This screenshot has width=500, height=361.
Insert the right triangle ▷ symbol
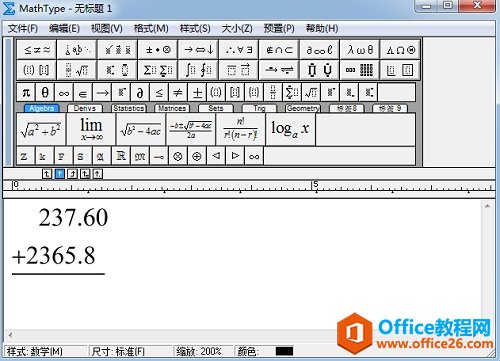coord(235,156)
